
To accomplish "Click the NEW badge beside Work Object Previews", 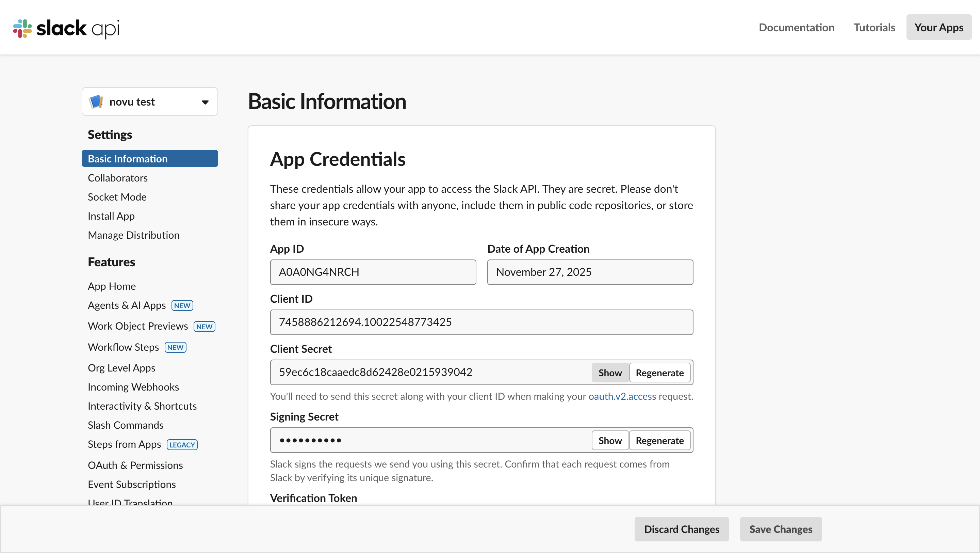I will pyautogui.click(x=204, y=327).
